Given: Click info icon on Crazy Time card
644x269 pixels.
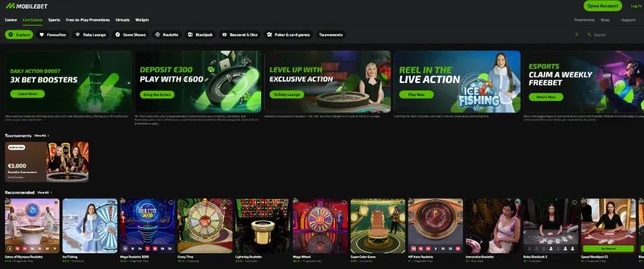Looking at the screenshot, I should (229, 202).
